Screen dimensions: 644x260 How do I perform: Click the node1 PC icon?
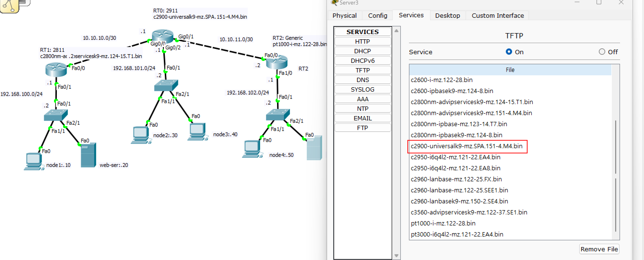[x=34, y=161]
